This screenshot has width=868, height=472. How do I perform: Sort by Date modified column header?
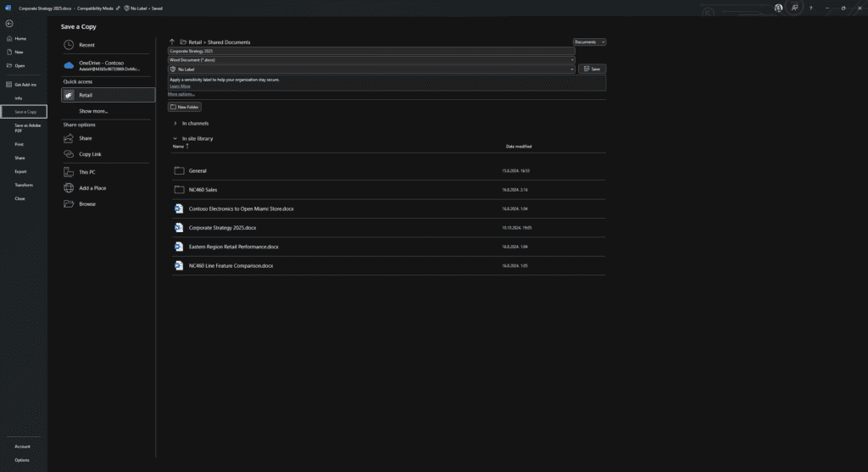pyautogui.click(x=519, y=147)
